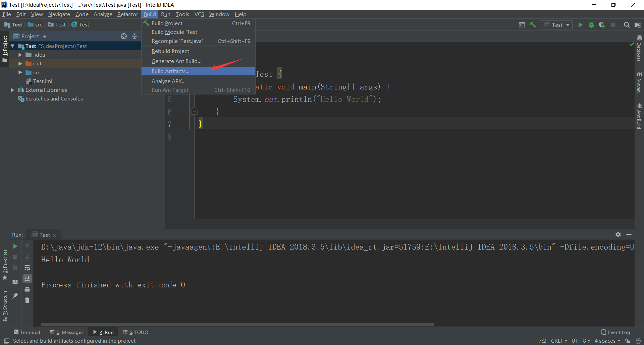The width and height of the screenshot is (644, 345).
Task: Click the Run panel layout icon
Action: [15, 282]
